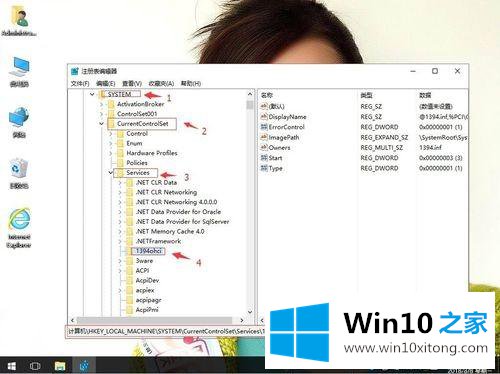Select the ControlSet001 key
500x374 pixels.
tap(137, 114)
